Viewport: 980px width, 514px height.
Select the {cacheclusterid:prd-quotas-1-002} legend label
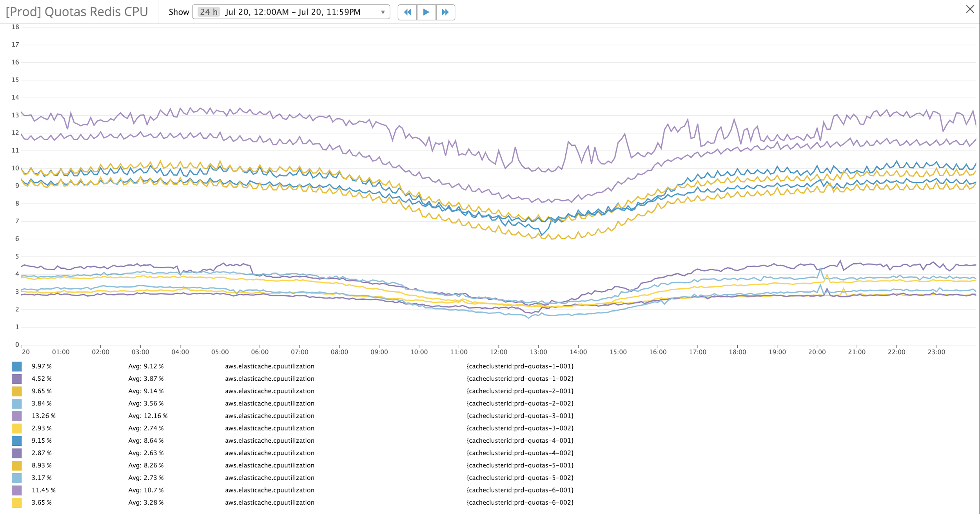pos(520,379)
